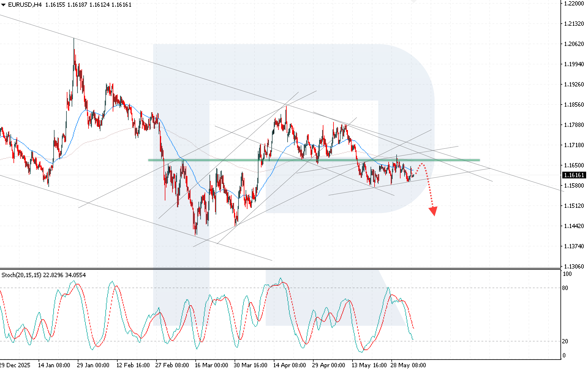Click the 1.13060 price axis label
Image resolution: width=588 pixels, height=370 pixels.
(x=574, y=266)
